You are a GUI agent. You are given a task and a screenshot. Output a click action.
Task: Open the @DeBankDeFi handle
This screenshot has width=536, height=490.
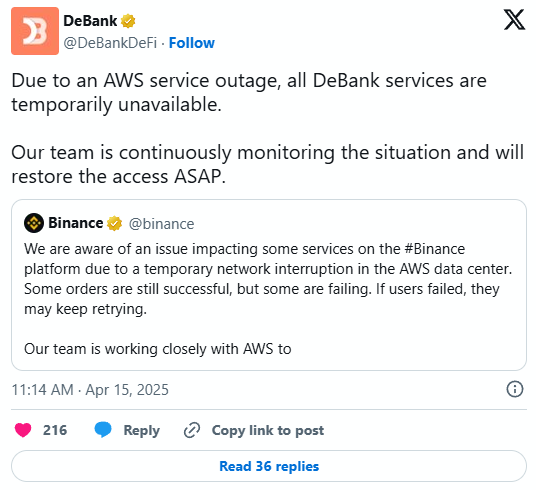pos(110,43)
